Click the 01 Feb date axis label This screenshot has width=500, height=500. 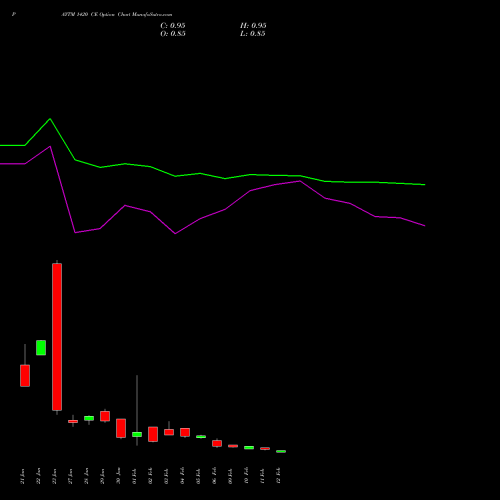click(x=135, y=476)
